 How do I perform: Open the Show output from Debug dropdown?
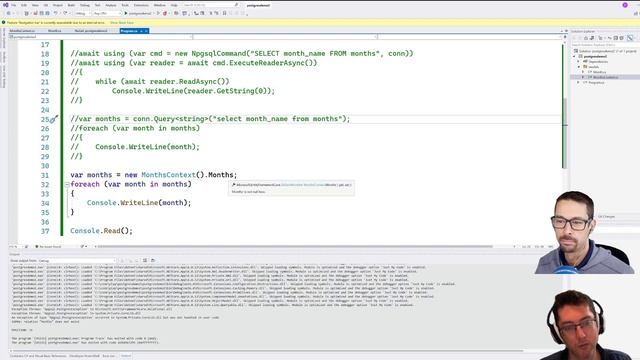pos(76,260)
